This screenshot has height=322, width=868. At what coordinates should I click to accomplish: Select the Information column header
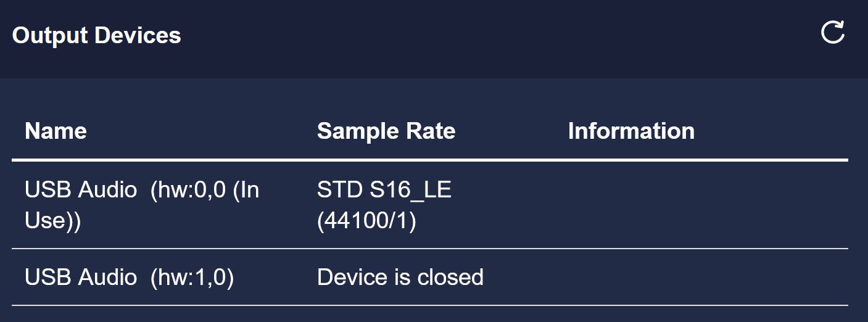pos(631,131)
